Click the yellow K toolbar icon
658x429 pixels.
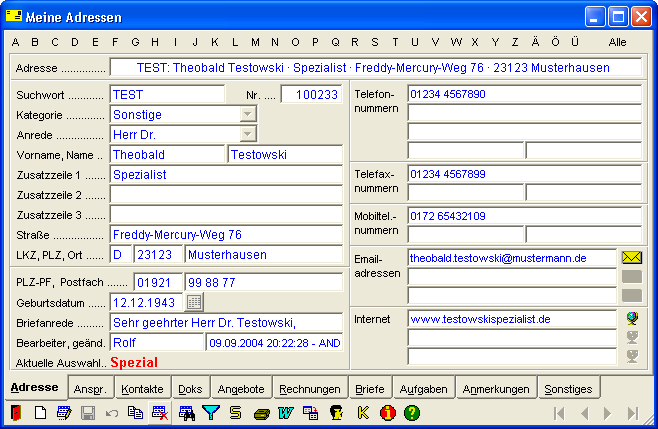click(x=363, y=413)
